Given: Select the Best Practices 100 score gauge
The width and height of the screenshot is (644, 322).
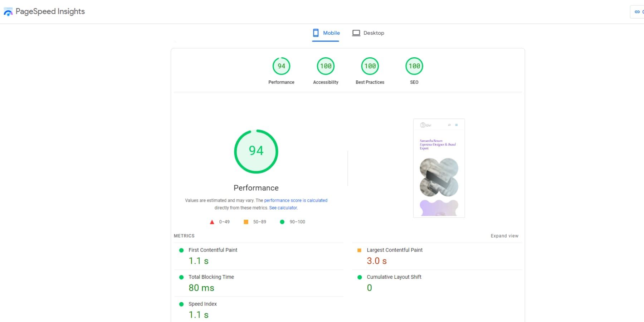Looking at the screenshot, I should 370,66.
